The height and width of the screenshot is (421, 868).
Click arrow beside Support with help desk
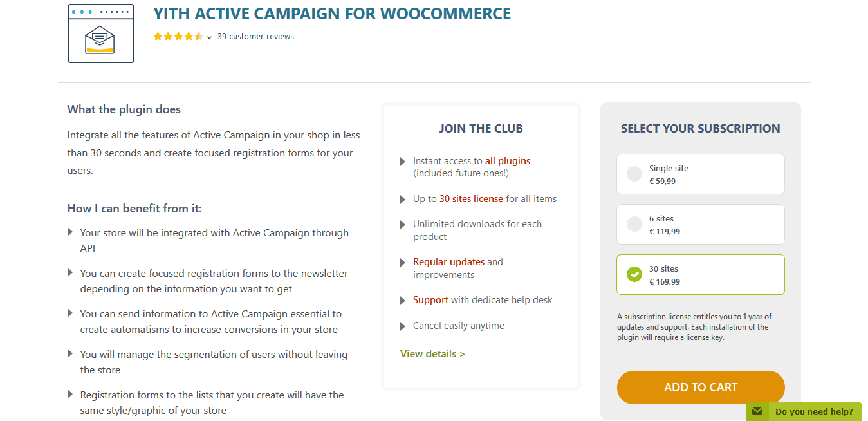pos(403,301)
